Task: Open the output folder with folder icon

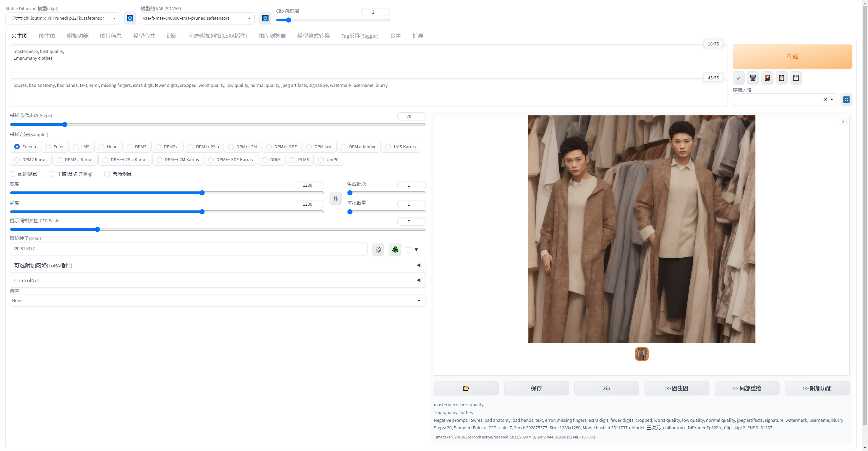Action: coord(466,388)
